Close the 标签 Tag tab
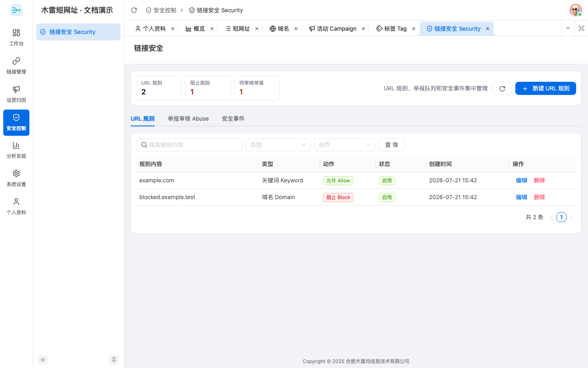588x368 pixels. click(x=414, y=29)
